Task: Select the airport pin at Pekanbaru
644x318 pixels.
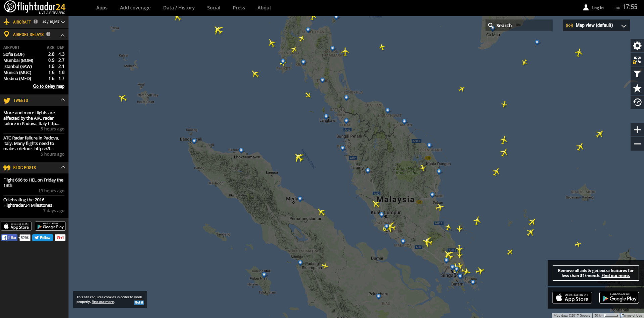Action: pos(378,296)
